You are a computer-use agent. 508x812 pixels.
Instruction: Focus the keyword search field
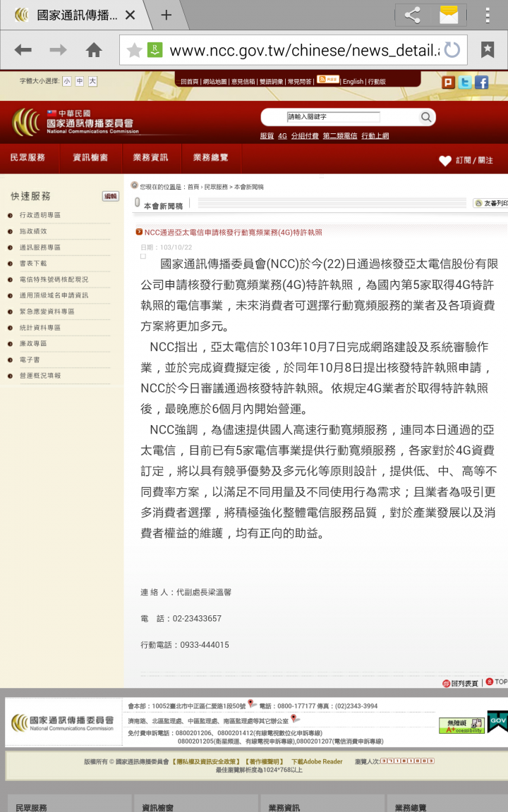click(333, 117)
